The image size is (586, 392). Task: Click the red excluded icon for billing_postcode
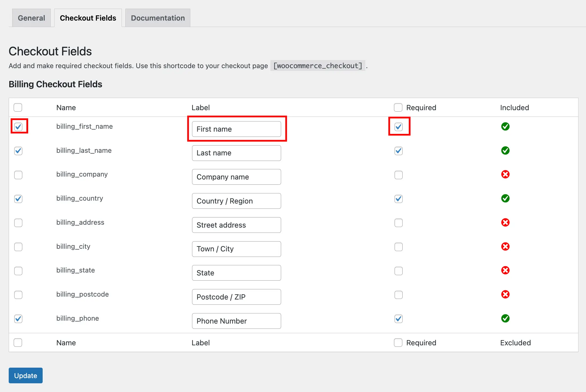coord(505,294)
